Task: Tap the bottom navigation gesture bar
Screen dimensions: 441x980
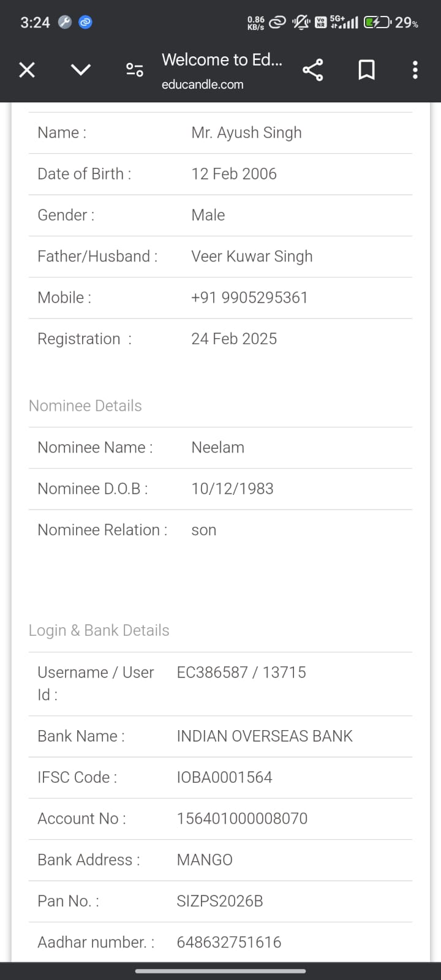Action: 221,971
